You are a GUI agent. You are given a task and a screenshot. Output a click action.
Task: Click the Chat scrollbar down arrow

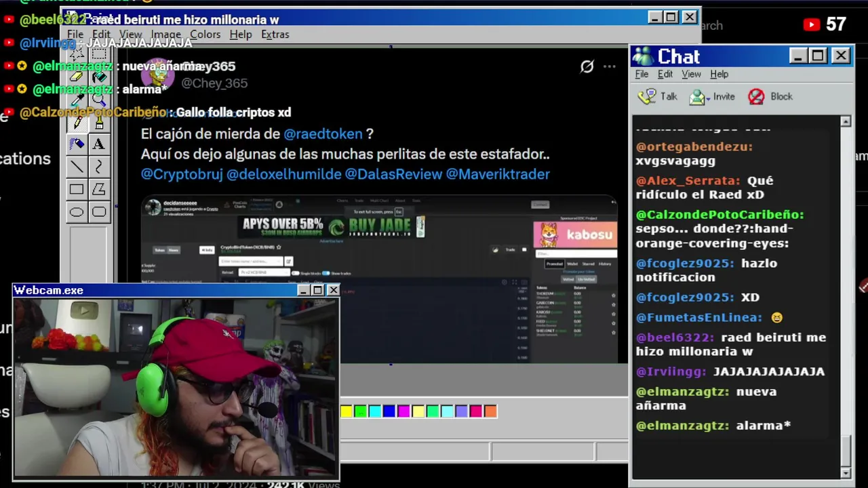[x=846, y=472]
